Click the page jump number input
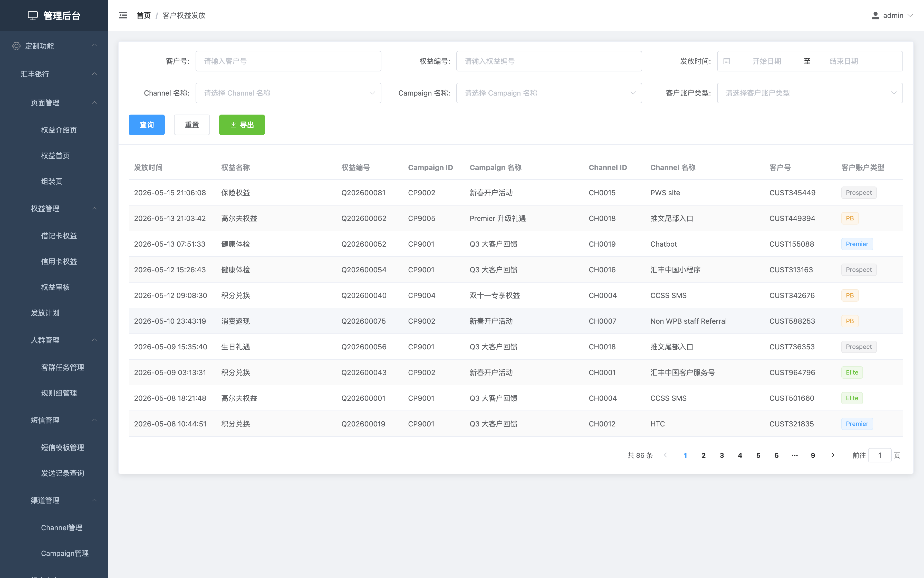This screenshot has height=578, width=924. [x=880, y=455]
